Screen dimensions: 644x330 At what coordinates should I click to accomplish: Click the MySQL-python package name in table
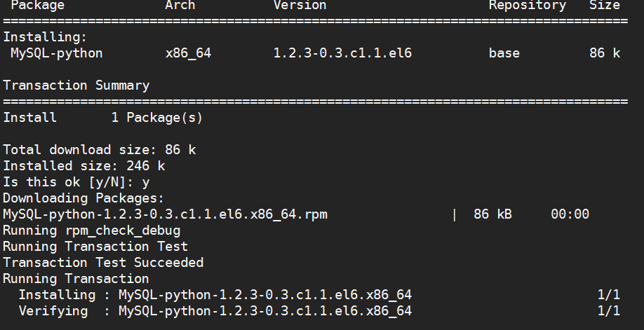[x=57, y=53]
